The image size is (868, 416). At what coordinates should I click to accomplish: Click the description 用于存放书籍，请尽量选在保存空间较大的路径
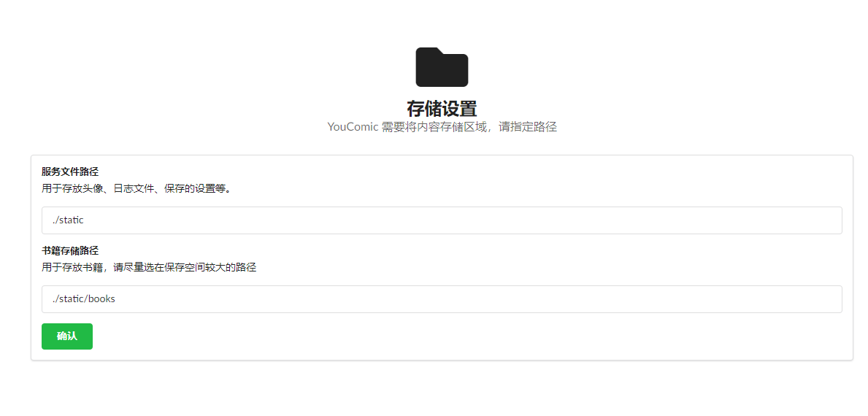click(150, 268)
